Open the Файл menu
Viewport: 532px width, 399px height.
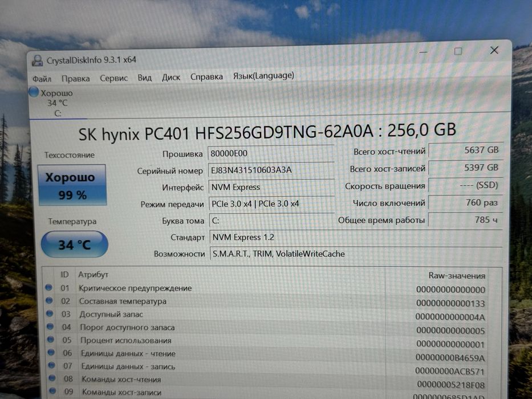click(42, 79)
